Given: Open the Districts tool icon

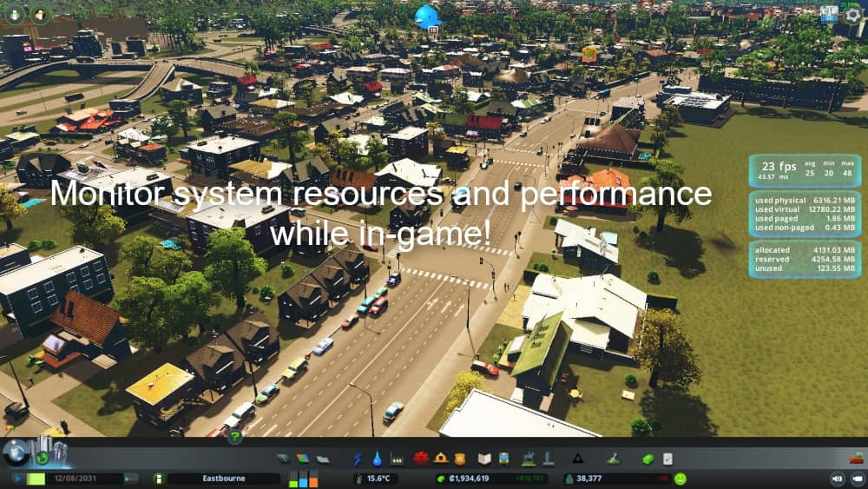Looking at the screenshot, I should click(x=323, y=459).
